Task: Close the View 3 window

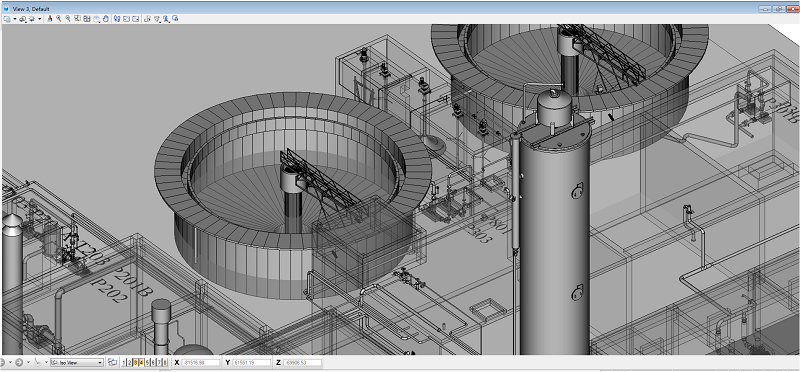Action: pyautogui.click(x=792, y=9)
